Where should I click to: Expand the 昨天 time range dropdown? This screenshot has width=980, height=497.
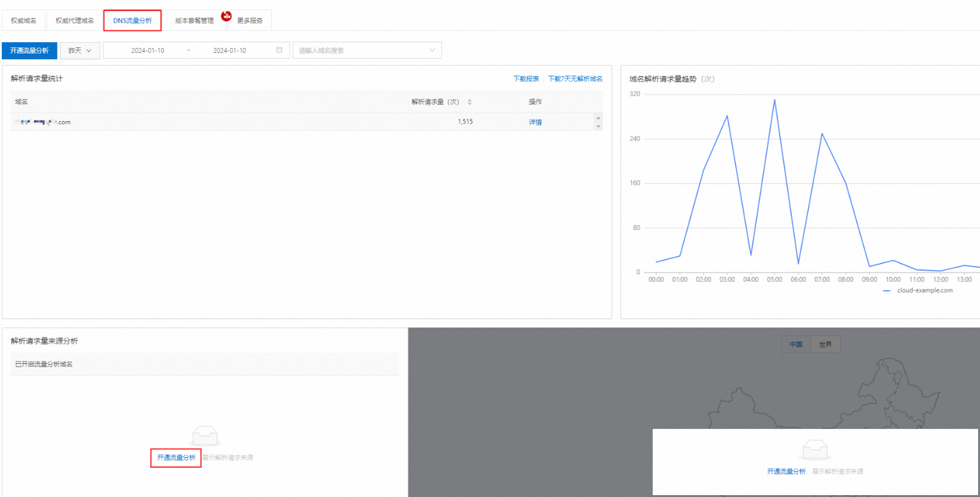point(80,50)
